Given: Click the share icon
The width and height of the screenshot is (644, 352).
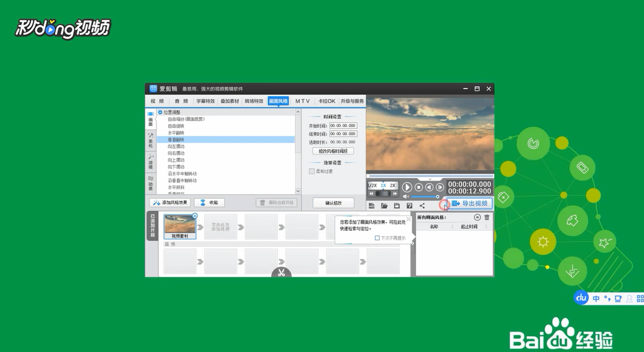Looking at the screenshot, I should 422,206.
